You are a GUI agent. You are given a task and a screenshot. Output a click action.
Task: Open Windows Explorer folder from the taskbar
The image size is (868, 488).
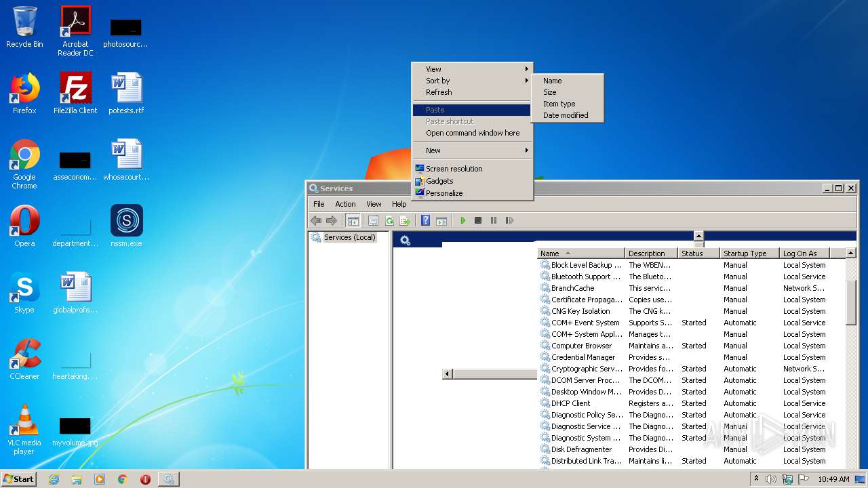(77, 479)
